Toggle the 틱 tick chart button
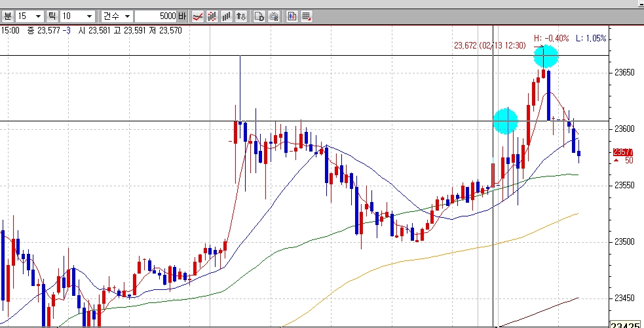644x328 pixels. [52, 16]
